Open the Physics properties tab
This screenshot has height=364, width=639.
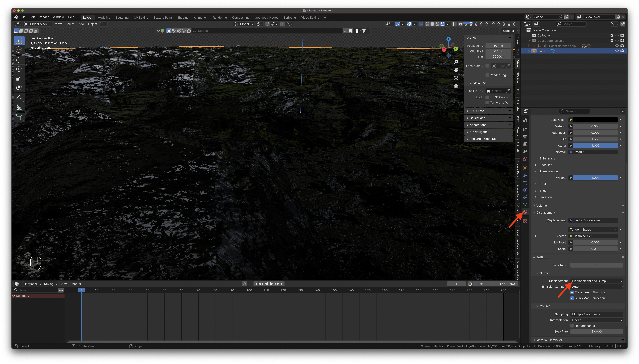coord(525,190)
